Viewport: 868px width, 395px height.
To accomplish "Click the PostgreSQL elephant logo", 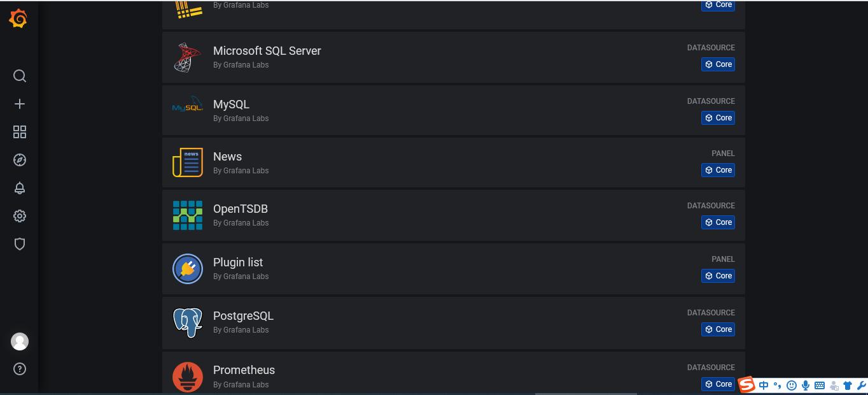I will [x=188, y=322].
